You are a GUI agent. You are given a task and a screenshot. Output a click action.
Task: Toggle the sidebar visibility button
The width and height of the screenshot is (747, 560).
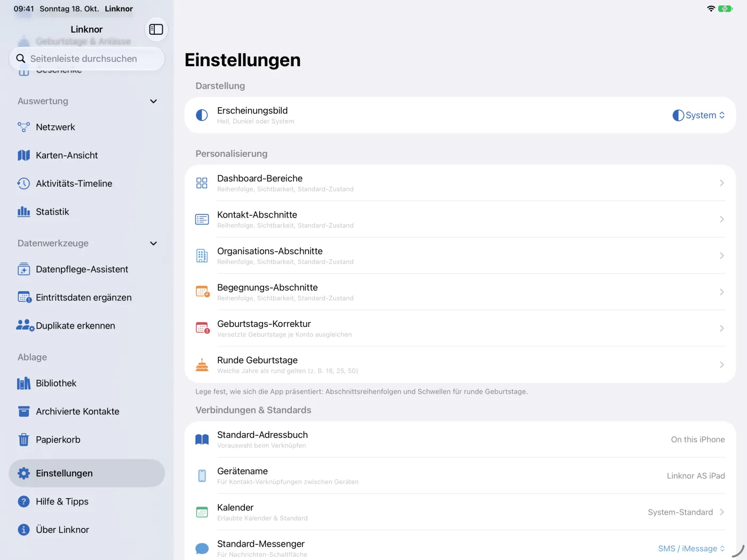tap(156, 29)
